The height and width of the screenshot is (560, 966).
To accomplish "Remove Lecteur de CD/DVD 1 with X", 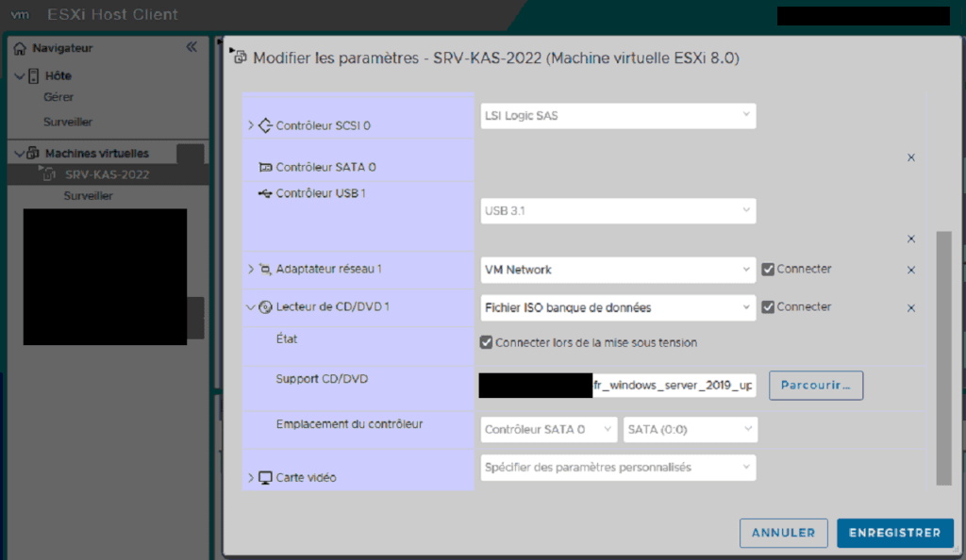I will pos(911,307).
